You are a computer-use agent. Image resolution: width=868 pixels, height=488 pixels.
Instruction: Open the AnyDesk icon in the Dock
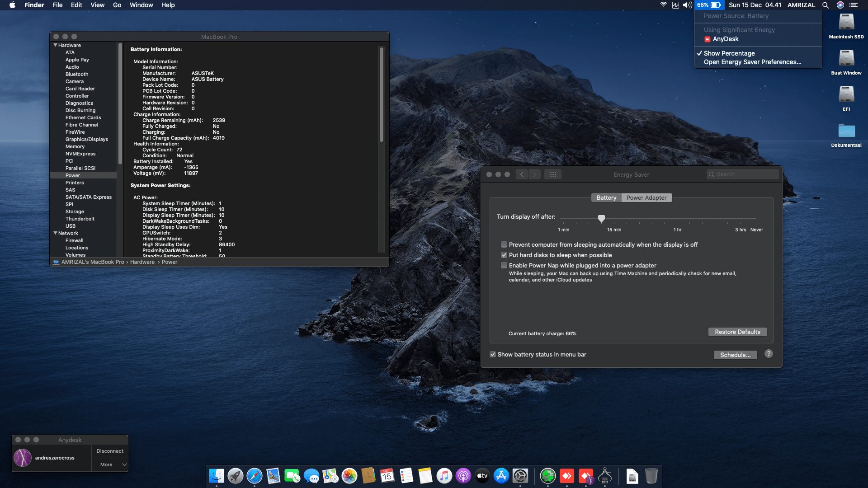tap(567, 476)
